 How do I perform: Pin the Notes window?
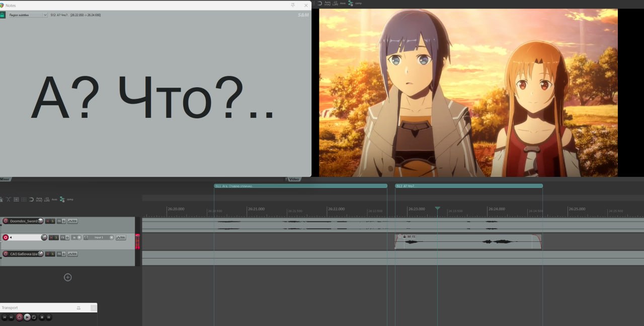[293, 5]
